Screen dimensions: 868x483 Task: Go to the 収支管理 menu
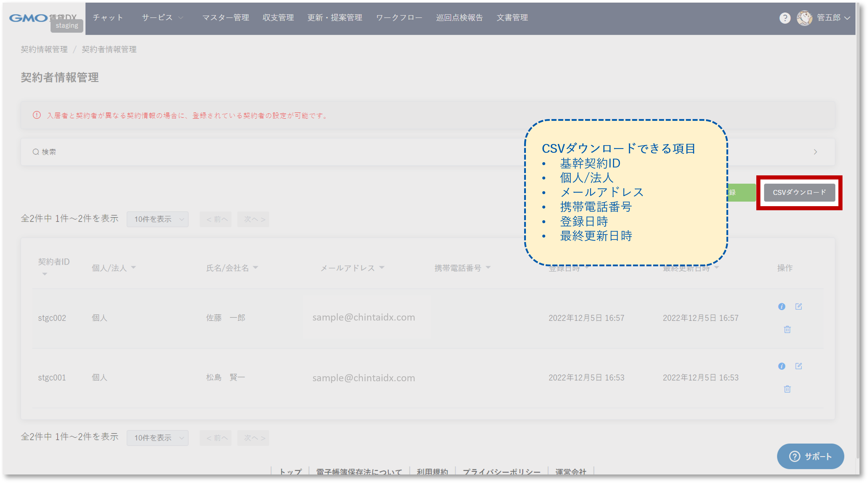[x=278, y=18]
